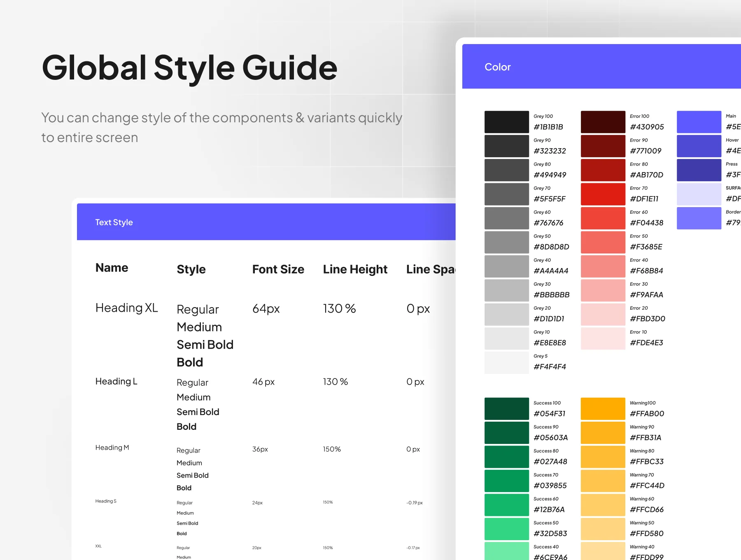
Task: Select the Error 20 #FBD3D0 swatch
Action: click(603, 314)
